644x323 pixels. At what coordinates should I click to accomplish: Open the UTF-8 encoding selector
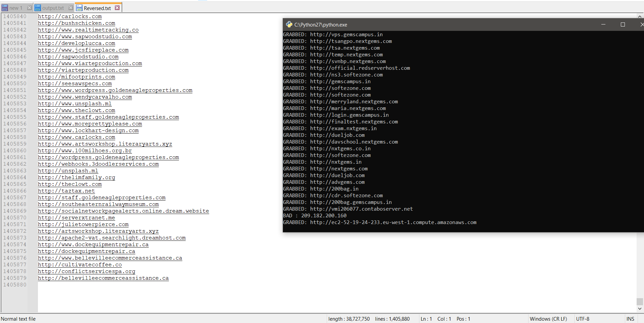coord(583,319)
